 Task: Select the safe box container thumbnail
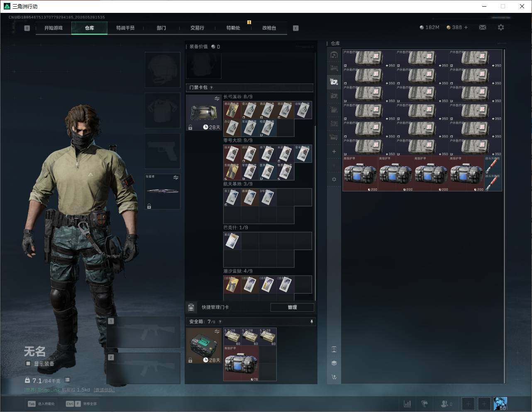(203, 346)
